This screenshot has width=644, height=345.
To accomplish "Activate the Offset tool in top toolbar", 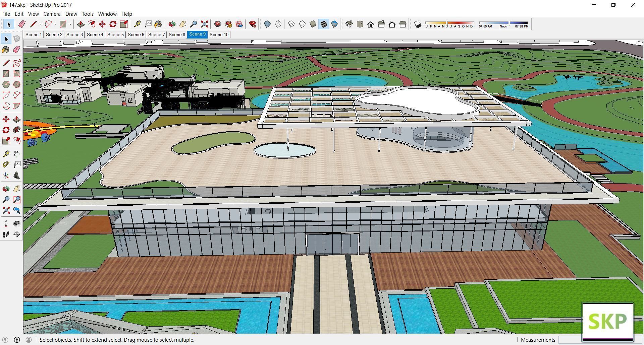I will [x=91, y=24].
